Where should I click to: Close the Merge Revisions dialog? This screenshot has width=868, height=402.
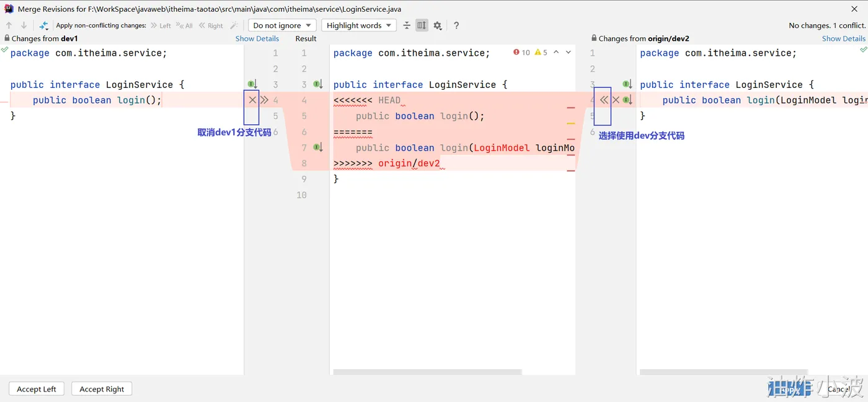(855, 9)
